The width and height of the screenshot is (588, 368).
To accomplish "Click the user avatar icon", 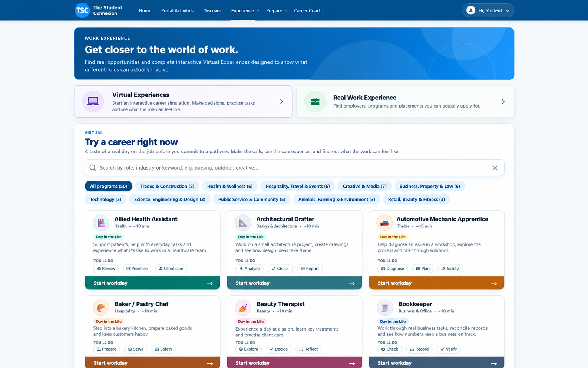I will (471, 10).
